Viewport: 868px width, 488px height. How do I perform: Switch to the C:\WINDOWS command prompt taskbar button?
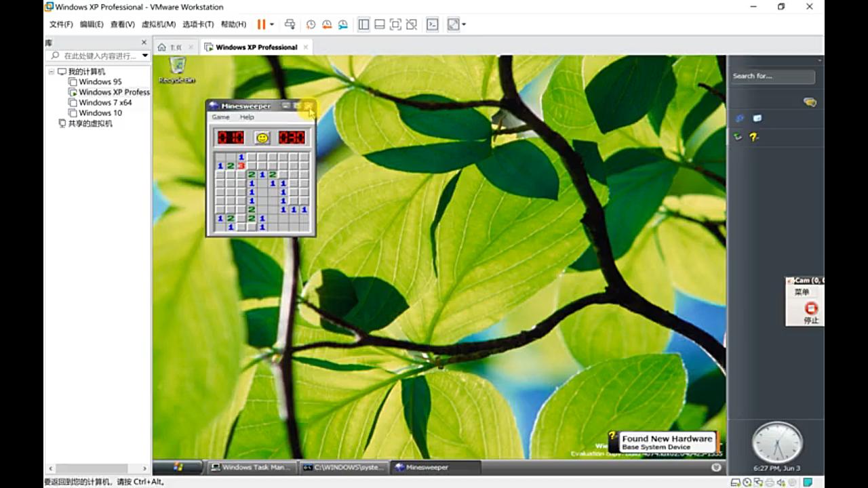pyautogui.click(x=343, y=467)
